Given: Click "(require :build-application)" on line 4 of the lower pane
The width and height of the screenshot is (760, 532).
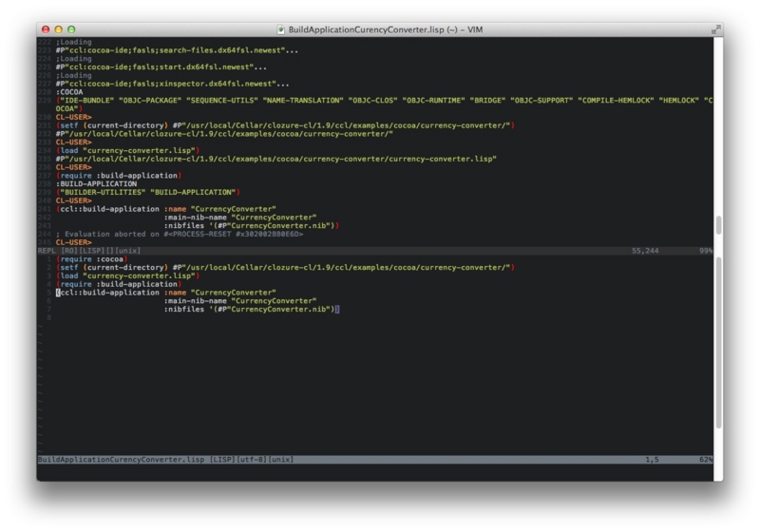Looking at the screenshot, I should click(x=119, y=284).
